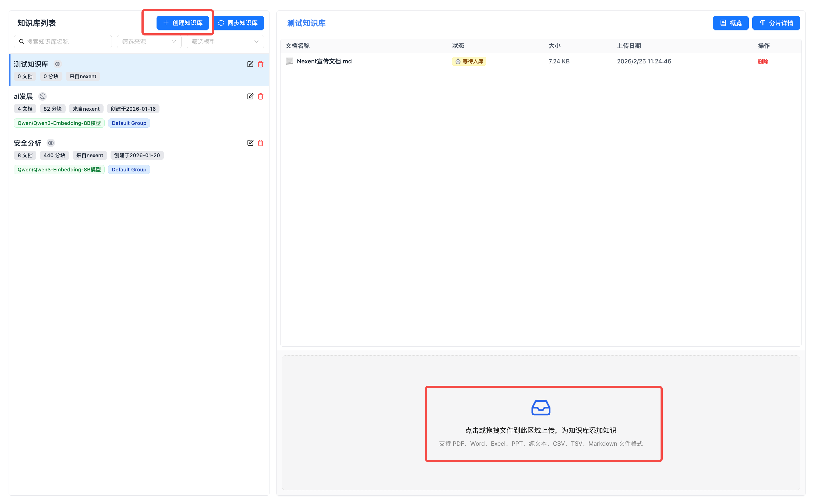The image size is (816, 504).
Task: Click the inbox upload icon
Action: coord(540,407)
